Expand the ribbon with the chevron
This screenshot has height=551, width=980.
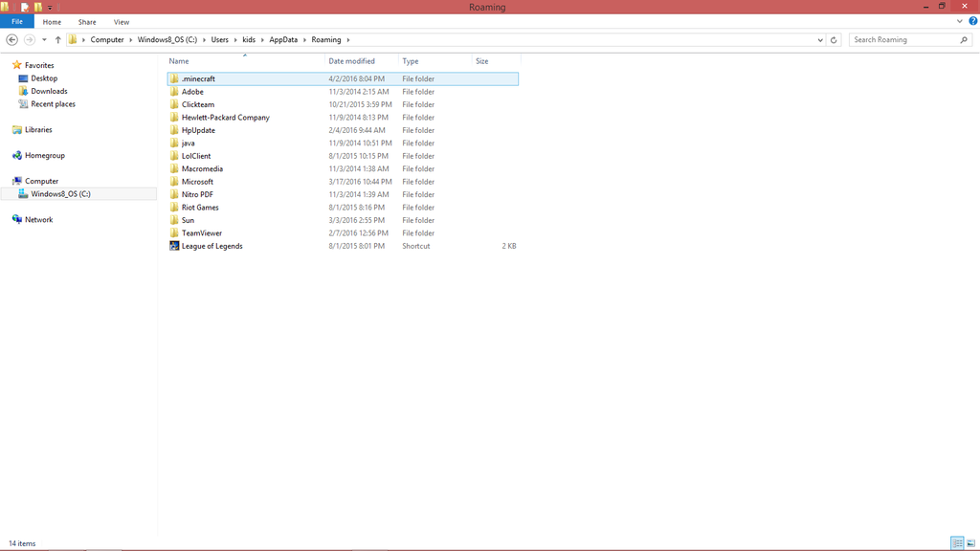point(961,21)
